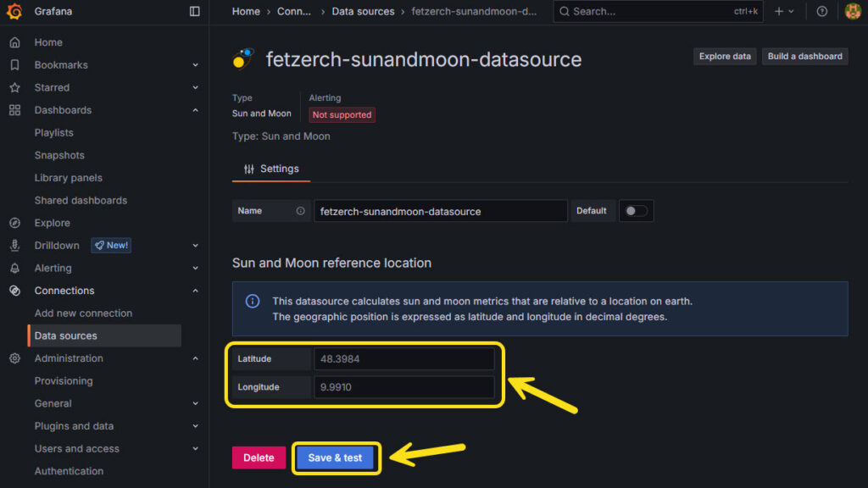The height and width of the screenshot is (488, 868).
Task: Expand the Starred section chevron
Action: click(x=196, y=87)
